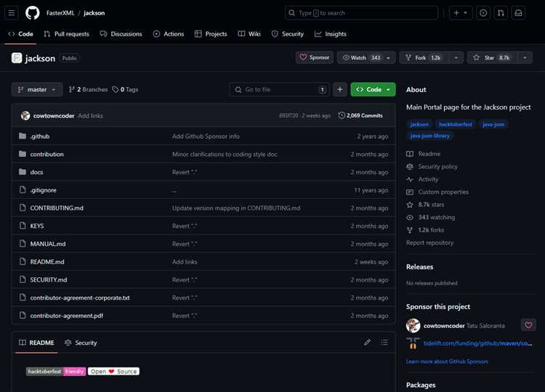
Task: Open CONTRIBUTING.md file
Action: 57,208
